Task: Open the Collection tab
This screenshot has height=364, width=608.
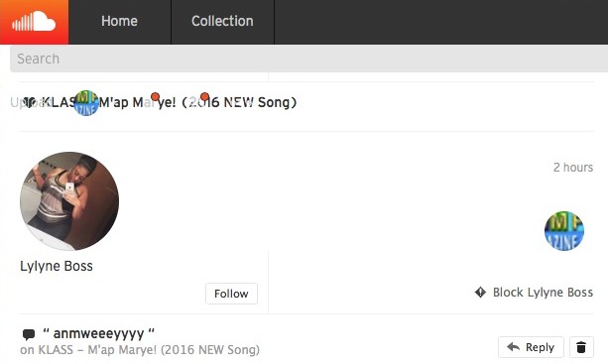Action: [222, 21]
